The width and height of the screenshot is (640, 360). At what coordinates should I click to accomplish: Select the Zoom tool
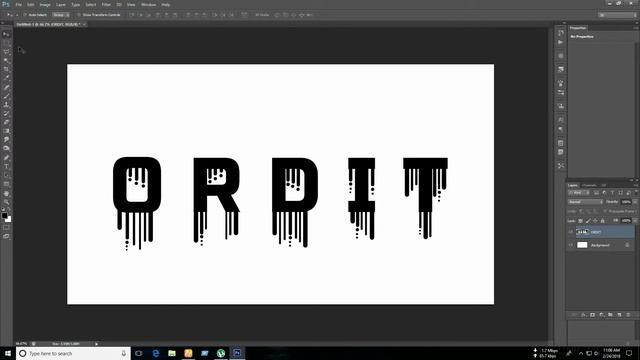point(6,202)
